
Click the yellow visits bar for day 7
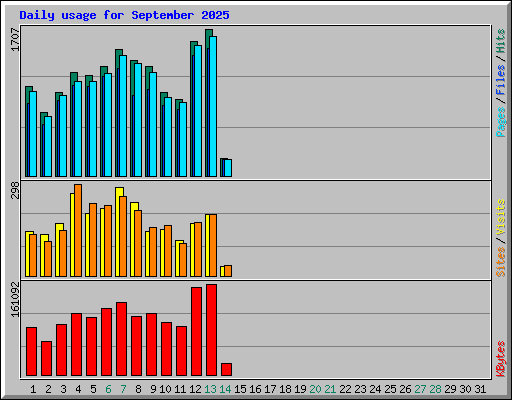click(119, 232)
